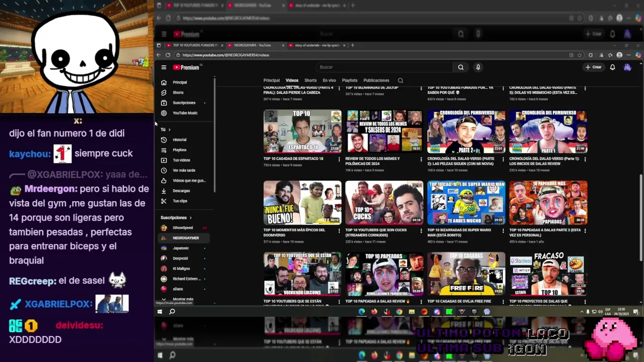
Task: Open Windows taskbar search
Action: tap(172, 312)
